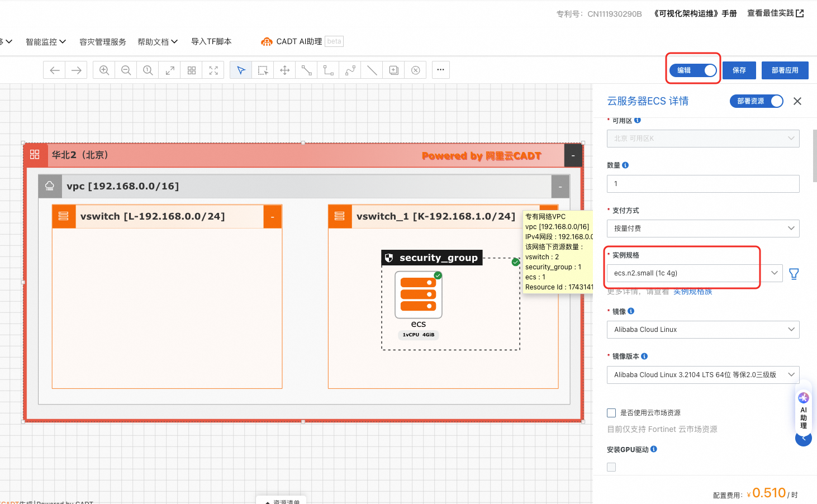Open the 查看最佳实践 link

pyautogui.click(x=775, y=13)
